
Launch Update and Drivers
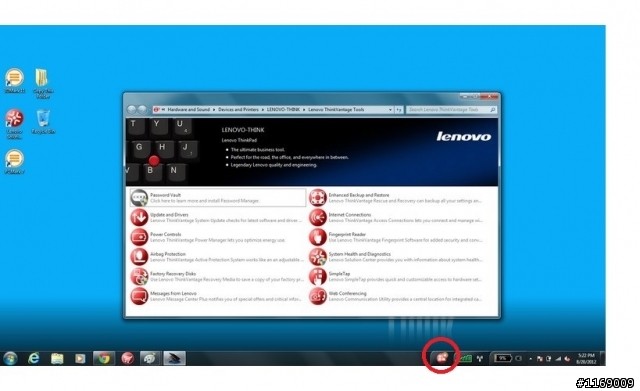click(x=218, y=217)
